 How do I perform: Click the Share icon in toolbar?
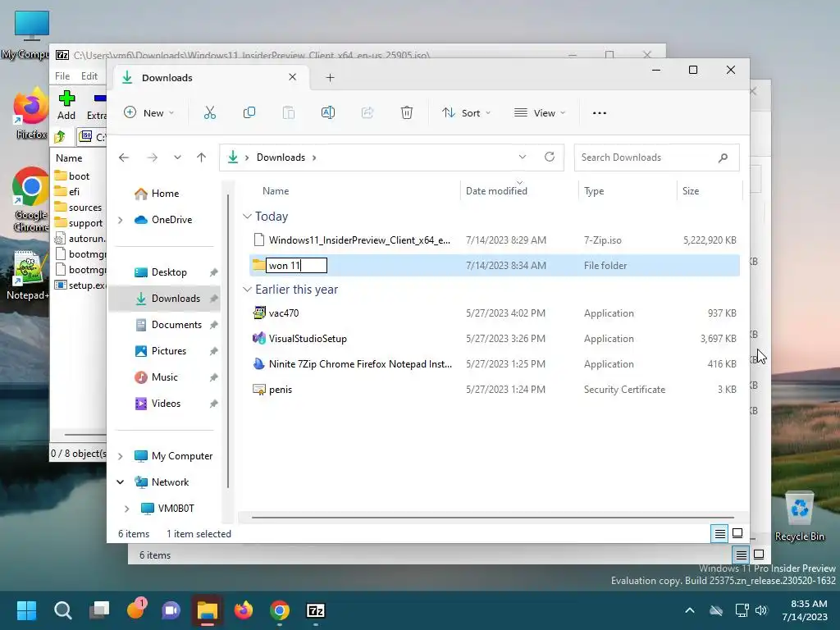[x=367, y=112]
